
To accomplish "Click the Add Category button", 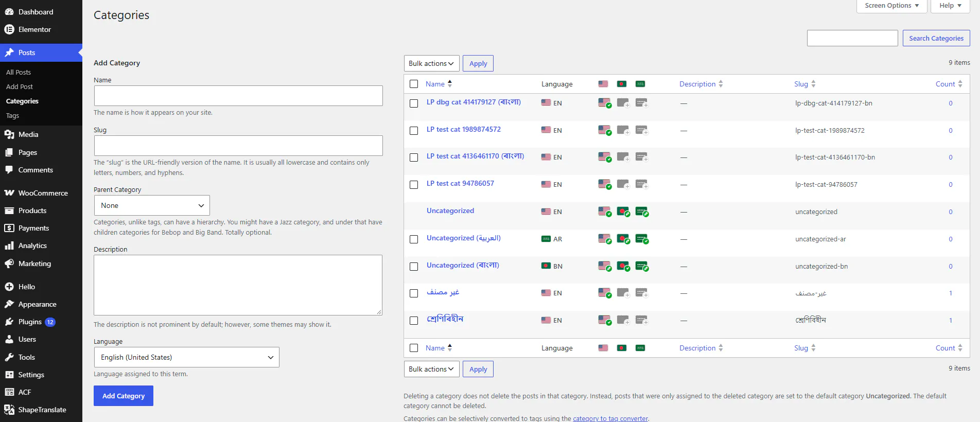I will [124, 396].
